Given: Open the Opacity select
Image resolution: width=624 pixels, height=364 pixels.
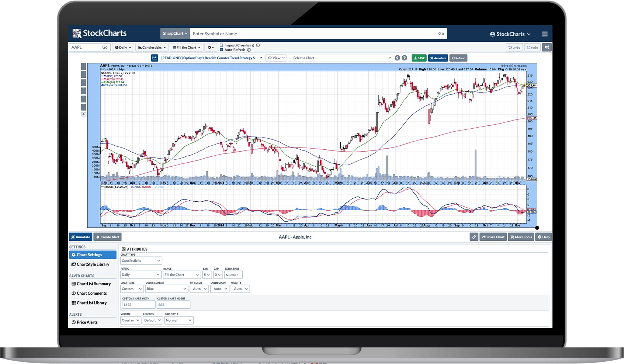Looking at the screenshot, I should (x=240, y=289).
